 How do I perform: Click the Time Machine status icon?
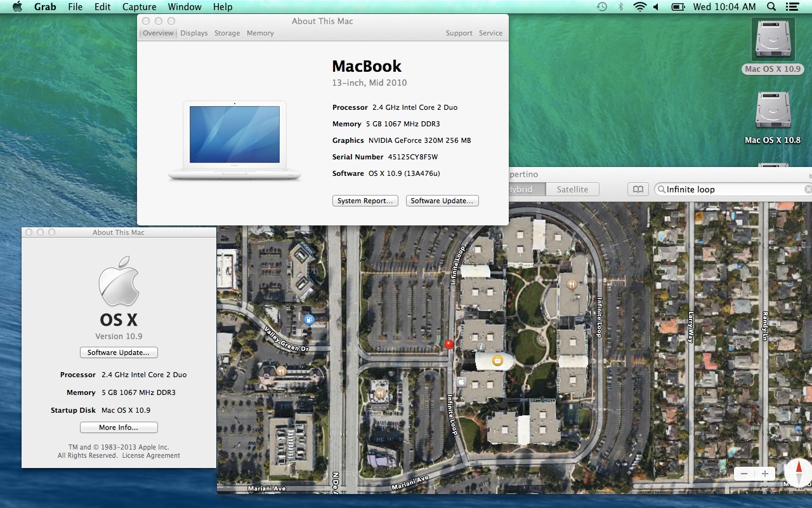pyautogui.click(x=602, y=7)
